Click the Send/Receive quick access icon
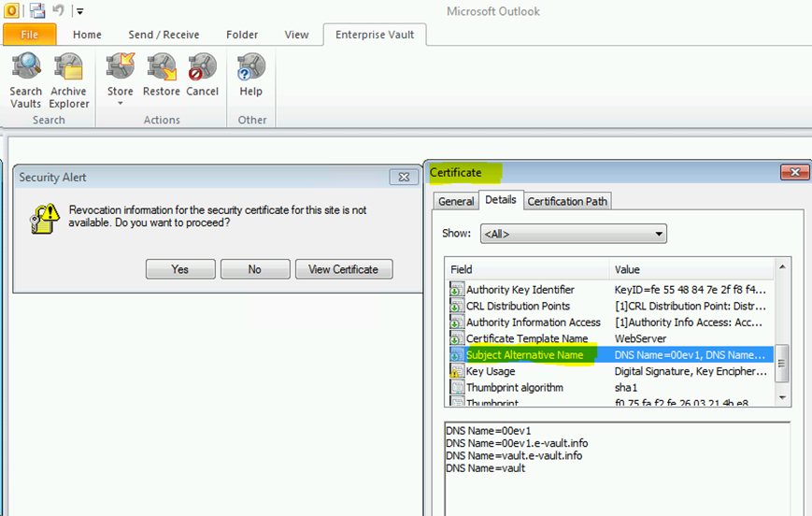Image resolution: width=812 pixels, height=516 pixels. click(x=37, y=10)
